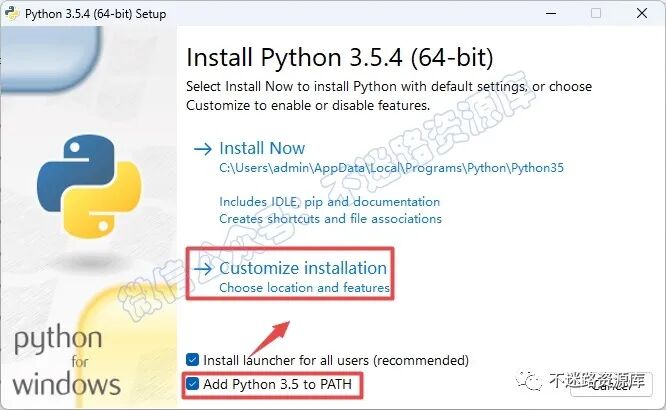Minimize the Python Setup window
This screenshot has width=666, height=410.
tap(551, 13)
